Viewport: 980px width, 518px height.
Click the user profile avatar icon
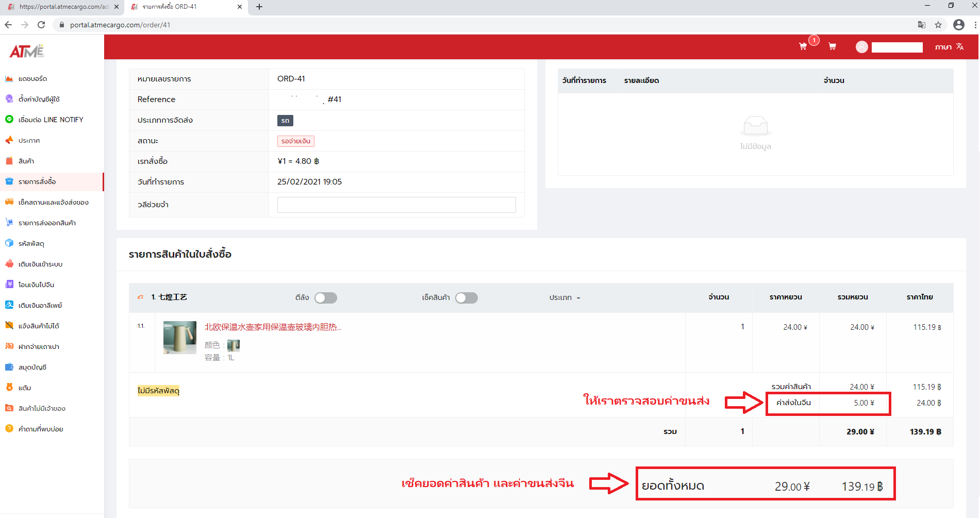pos(861,47)
